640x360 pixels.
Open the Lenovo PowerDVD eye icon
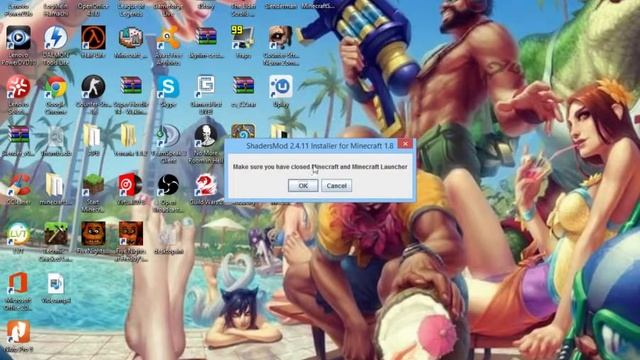coord(18,38)
